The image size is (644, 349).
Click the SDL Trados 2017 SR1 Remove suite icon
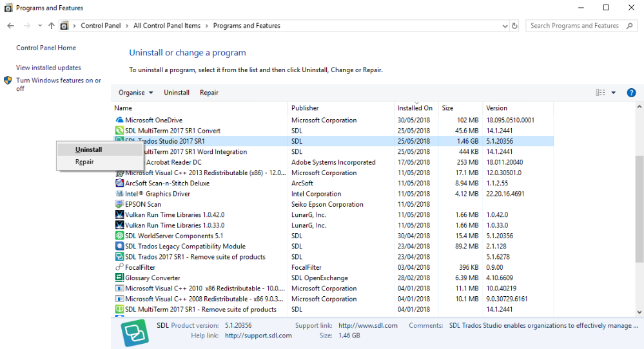click(119, 257)
